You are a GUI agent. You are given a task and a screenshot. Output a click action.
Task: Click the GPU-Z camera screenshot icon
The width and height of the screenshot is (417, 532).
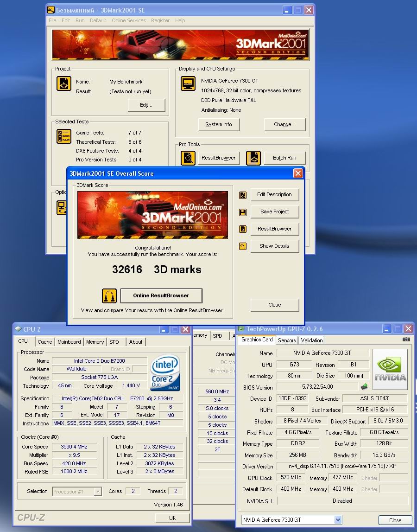click(x=406, y=340)
